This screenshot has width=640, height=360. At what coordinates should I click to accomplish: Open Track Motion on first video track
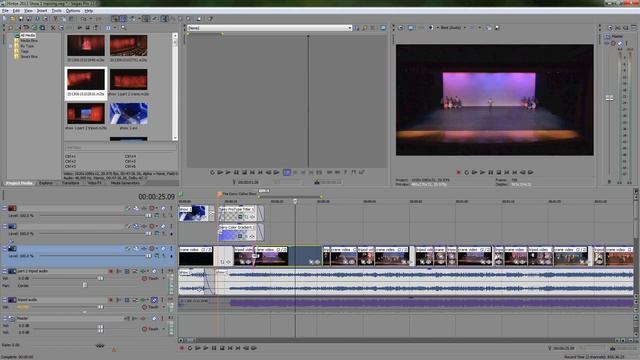(x=136, y=208)
